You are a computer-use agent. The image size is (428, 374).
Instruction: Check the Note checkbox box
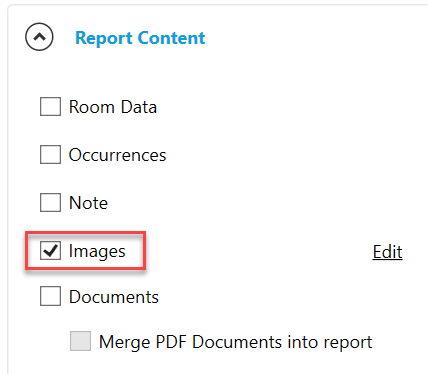tap(50, 202)
